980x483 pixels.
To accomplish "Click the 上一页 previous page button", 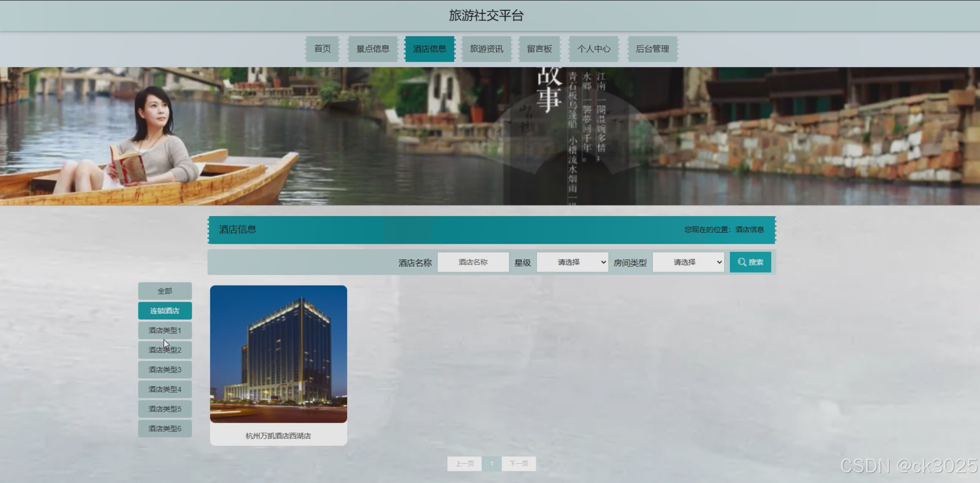I will click(464, 463).
